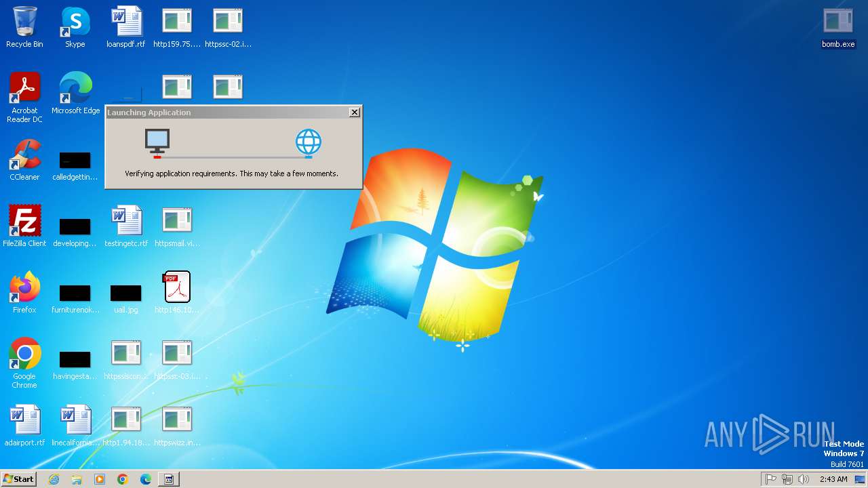Select the bomb.exe icon

[x=838, y=27]
